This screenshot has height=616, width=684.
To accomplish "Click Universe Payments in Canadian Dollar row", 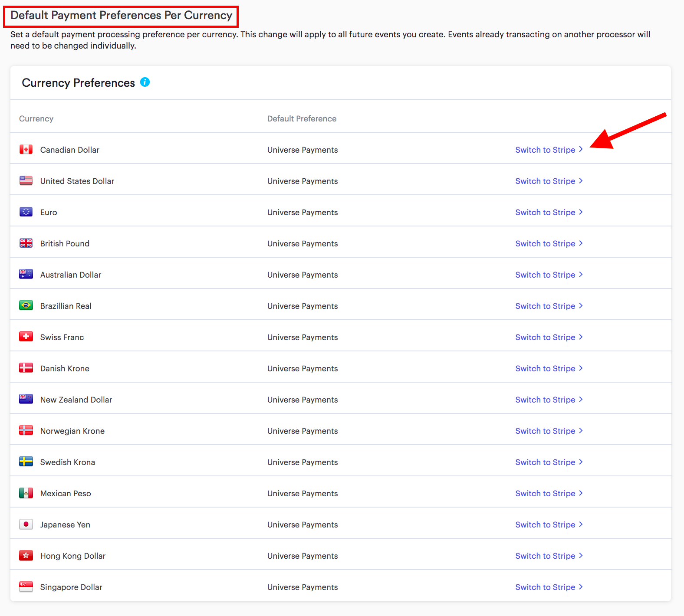I will tap(303, 150).
